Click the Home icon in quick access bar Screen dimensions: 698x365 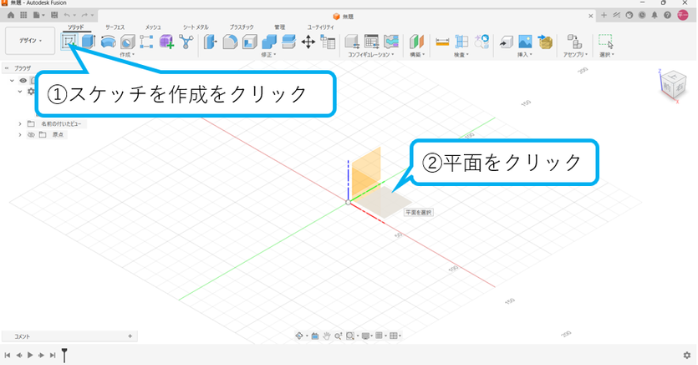pos(11,15)
